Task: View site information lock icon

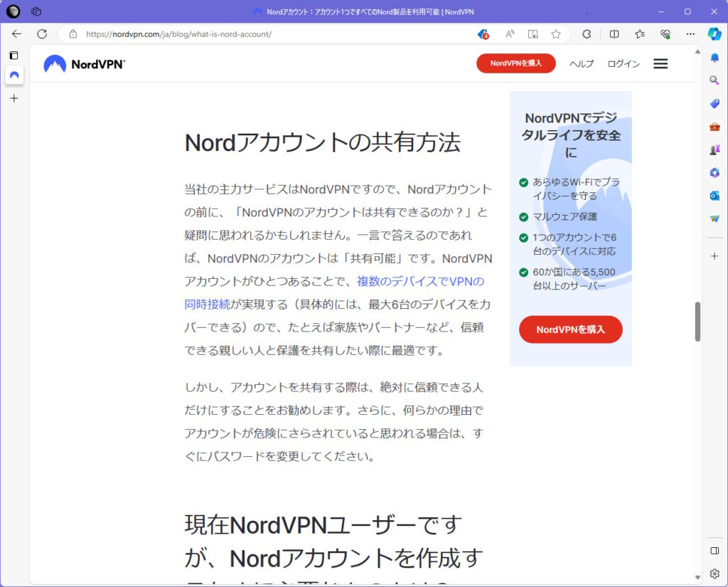Action: pos(73,34)
